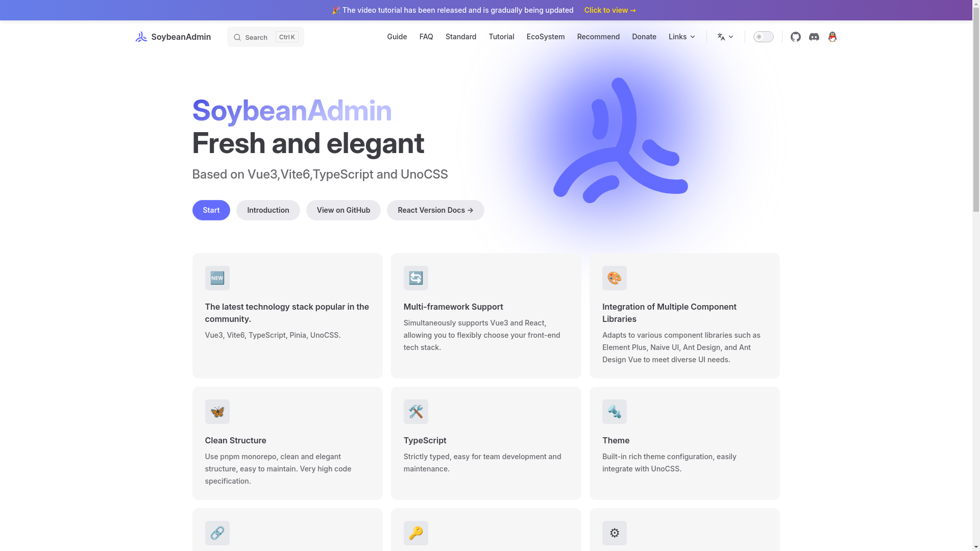Click 'Integration of Multiple Component Libraries' heading
980x551 pixels.
[x=669, y=313]
